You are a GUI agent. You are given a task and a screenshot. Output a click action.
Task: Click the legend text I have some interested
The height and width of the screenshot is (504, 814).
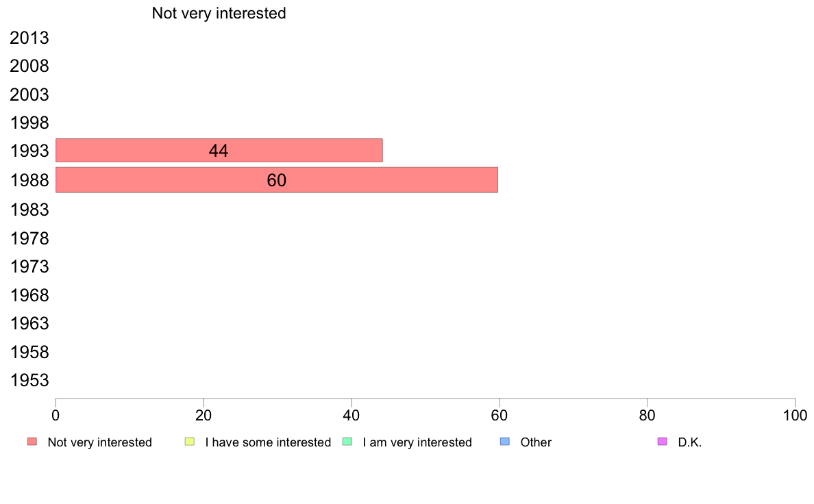(x=268, y=442)
